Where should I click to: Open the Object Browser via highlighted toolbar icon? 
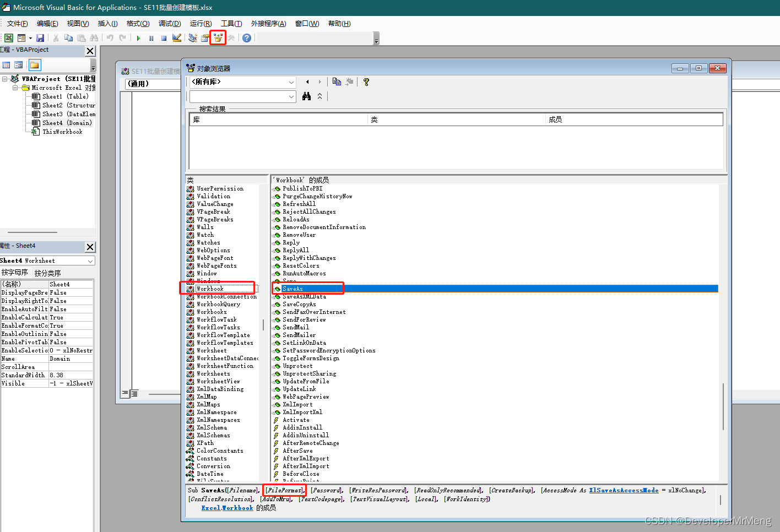point(218,37)
